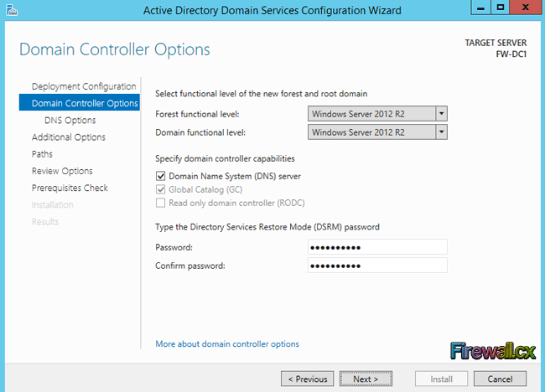Maximize the wizard window

pyautogui.click(x=501, y=8)
